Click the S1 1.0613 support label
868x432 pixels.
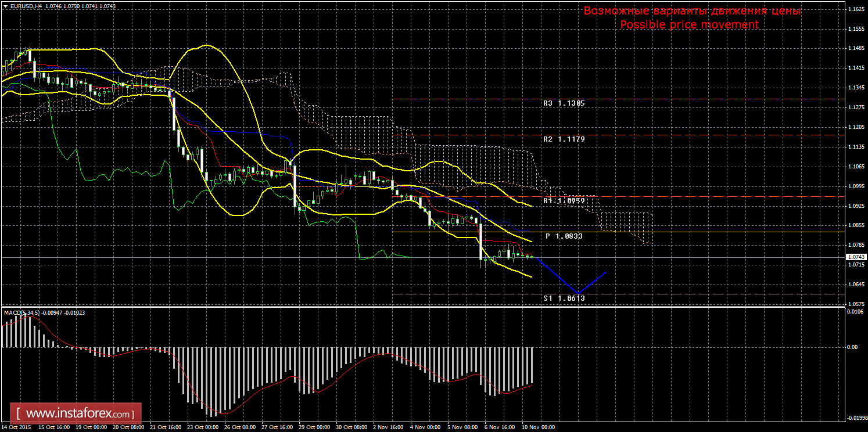point(564,298)
